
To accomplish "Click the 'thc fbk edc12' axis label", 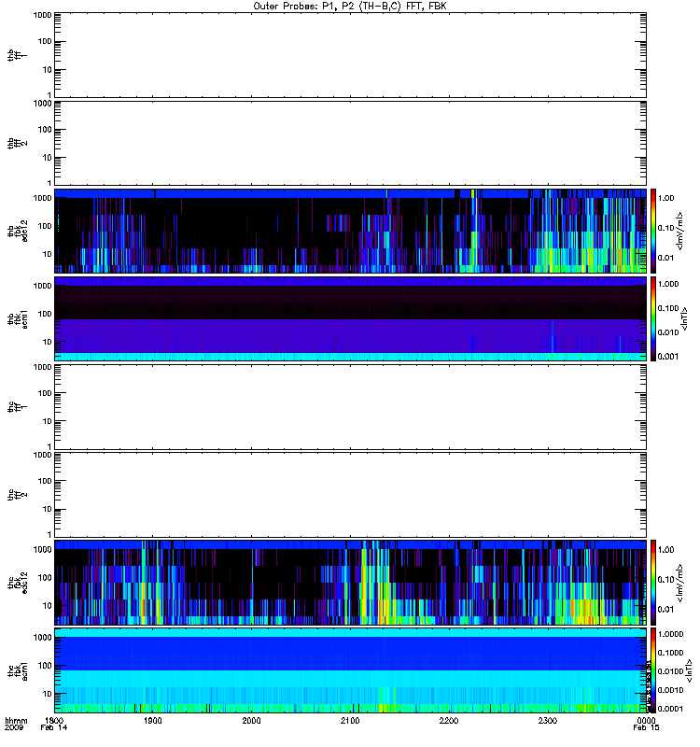I will (x=18, y=582).
